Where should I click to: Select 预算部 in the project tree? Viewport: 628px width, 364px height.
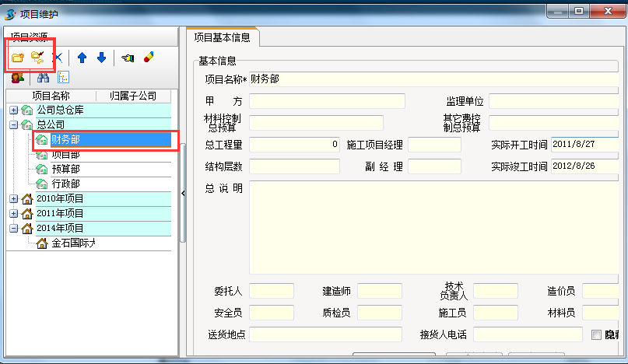pos(65,170)
